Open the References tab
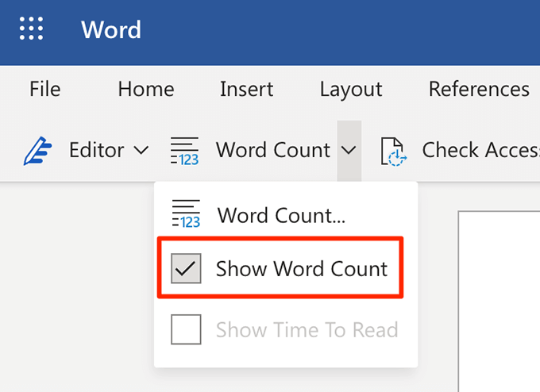 coord(478,89)
